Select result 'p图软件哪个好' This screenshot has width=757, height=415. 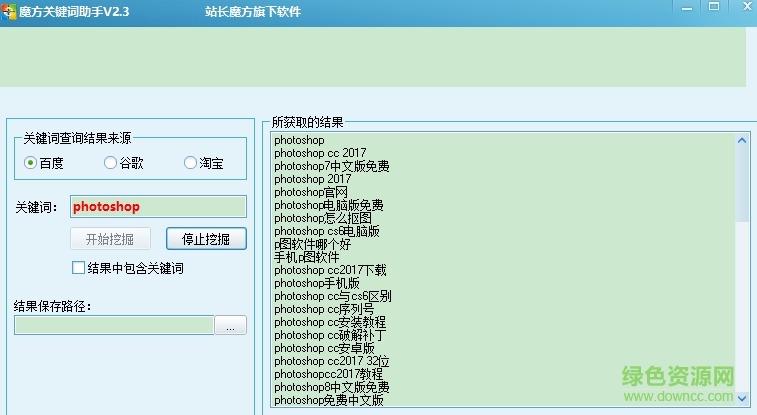coord(312,244)
